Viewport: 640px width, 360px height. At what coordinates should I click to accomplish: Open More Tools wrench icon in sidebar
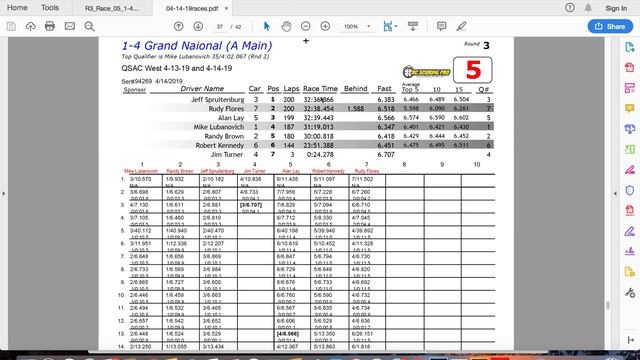point(630,293)
